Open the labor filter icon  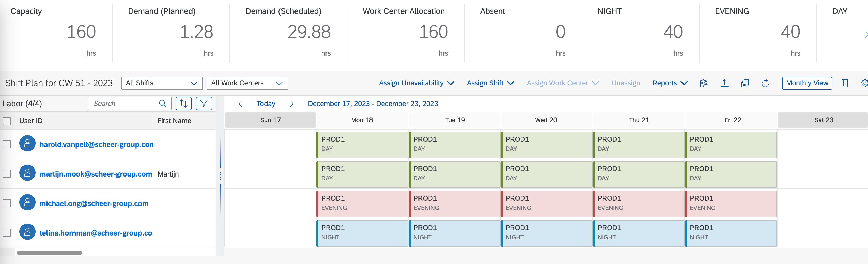coord(204,104)
